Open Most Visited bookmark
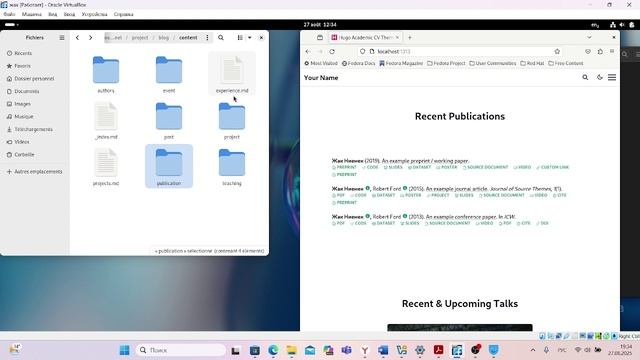This screenshot has height=360, width=640. pos(321,63)
